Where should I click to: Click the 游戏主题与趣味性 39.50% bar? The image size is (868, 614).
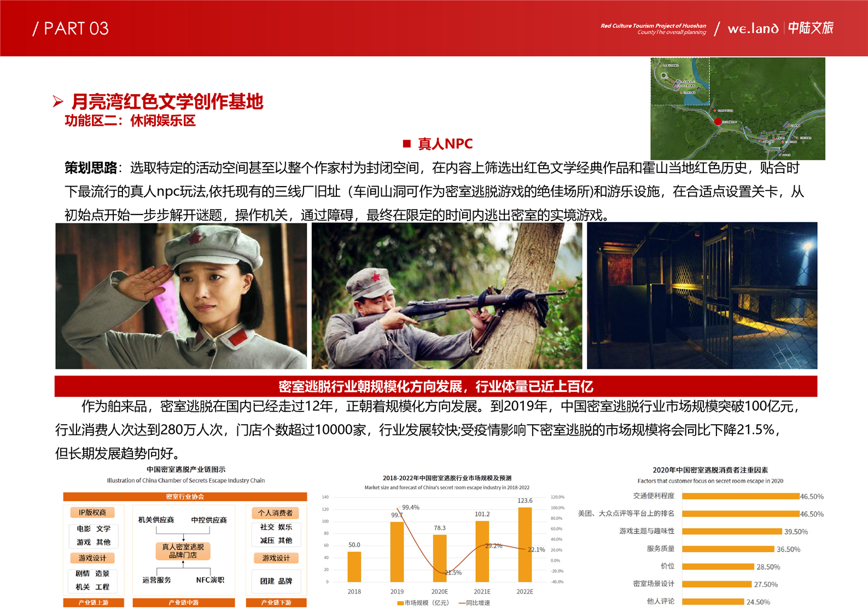pyautogui.click(x=732, y=531)
